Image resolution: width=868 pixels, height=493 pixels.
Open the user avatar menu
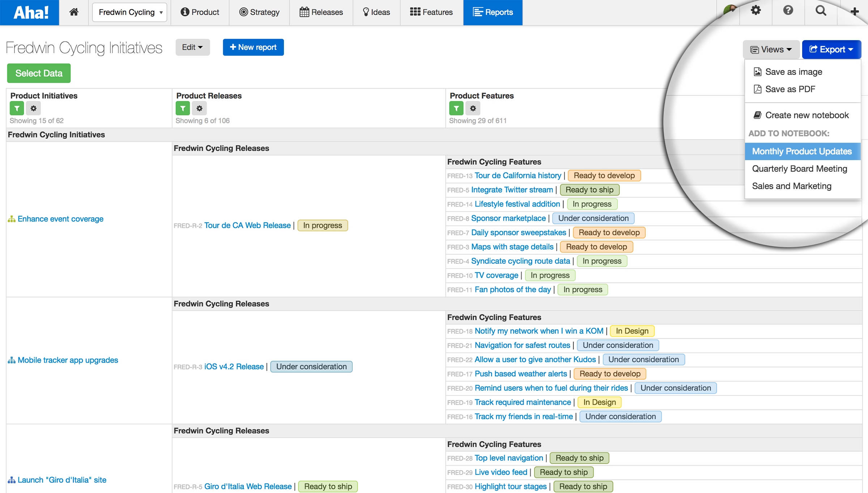pos(730,10)
